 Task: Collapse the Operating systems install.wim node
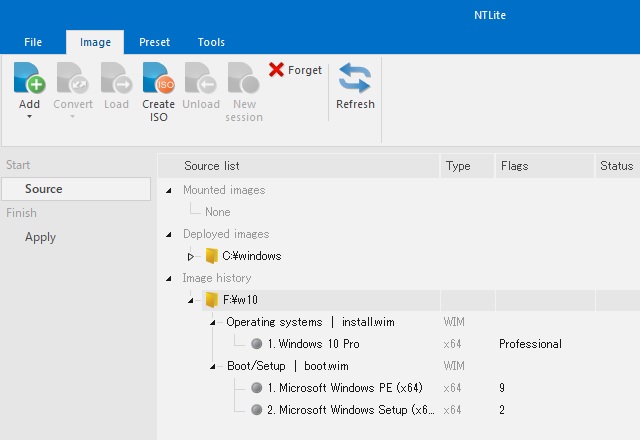click(x=213, y=322)
